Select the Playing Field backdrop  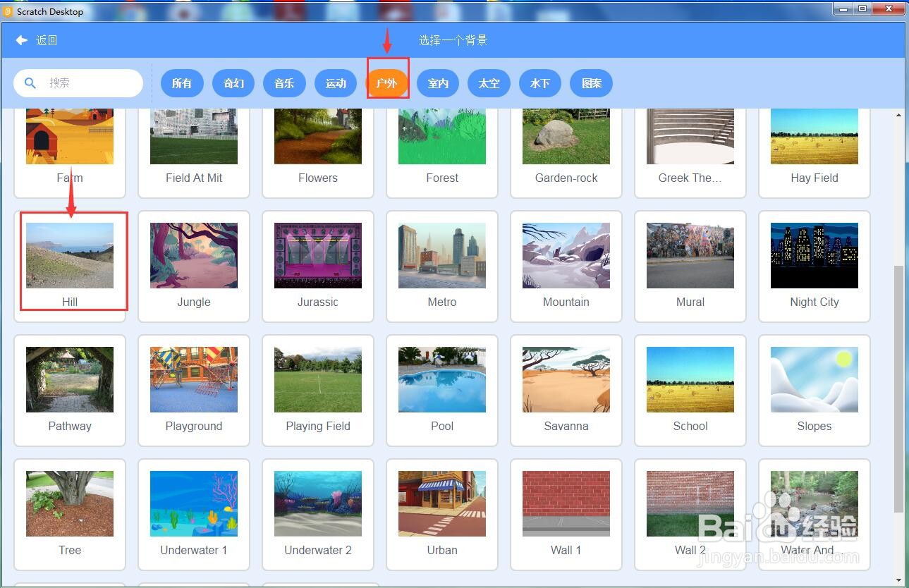pos(318,391)
